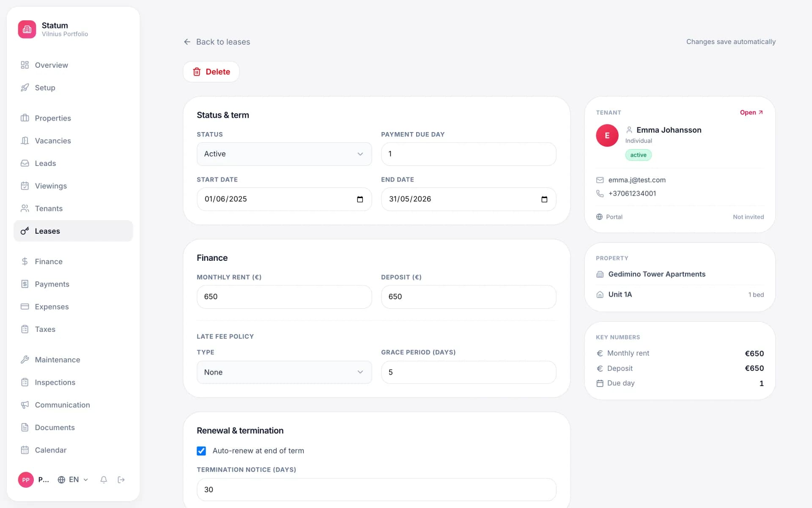Click the emma.j@test.com email text
Viewport: 812px width, 508px height.
(x=637, y=180)
